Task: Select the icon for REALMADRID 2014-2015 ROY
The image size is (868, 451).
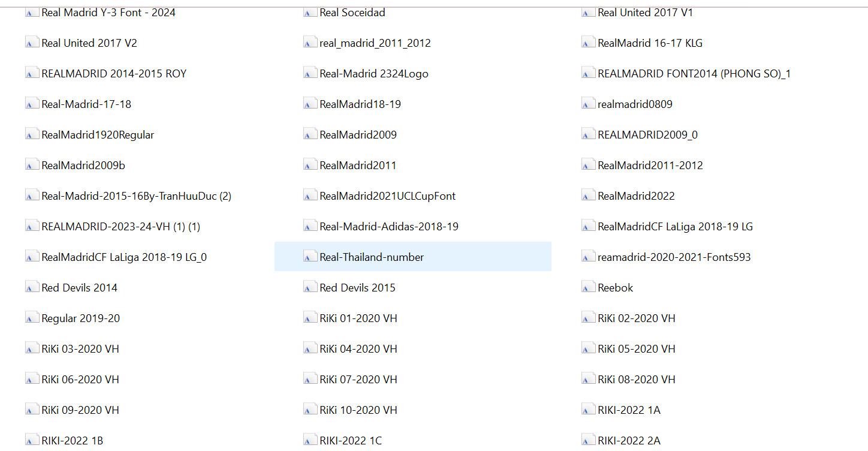Action: (32, 74)
